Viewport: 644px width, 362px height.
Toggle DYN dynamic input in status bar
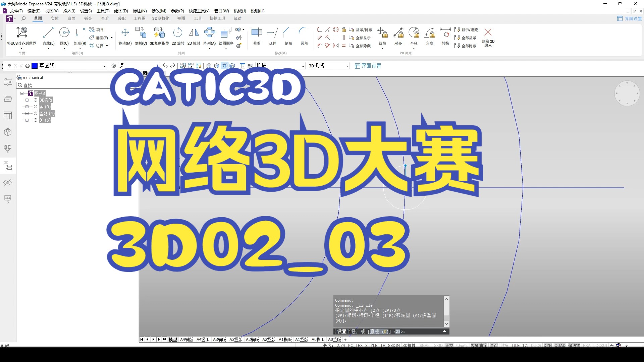[x=547, y=345]
